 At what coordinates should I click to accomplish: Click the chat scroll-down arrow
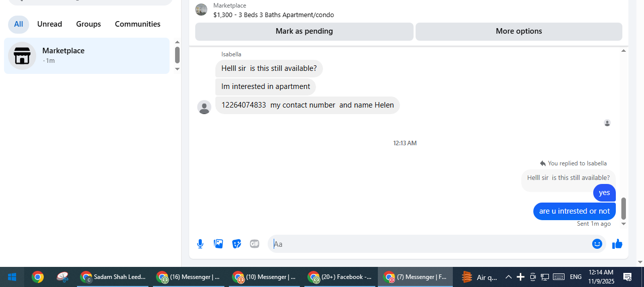pyautogui.click(x=624, y=224)
